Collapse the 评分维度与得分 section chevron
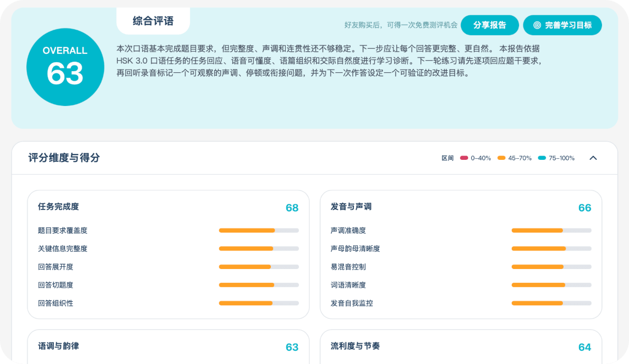The height and width of the screenshot is (364, 629). 593,158
